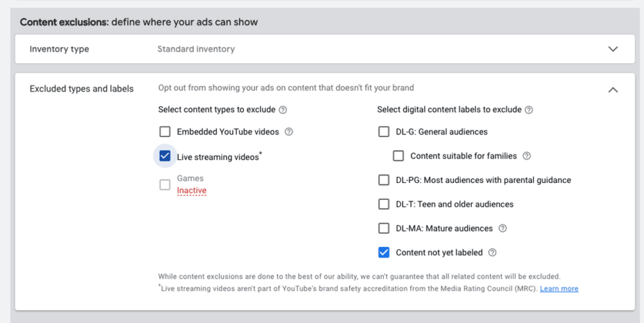Click the red Inactive label under Games

point(191,191)
